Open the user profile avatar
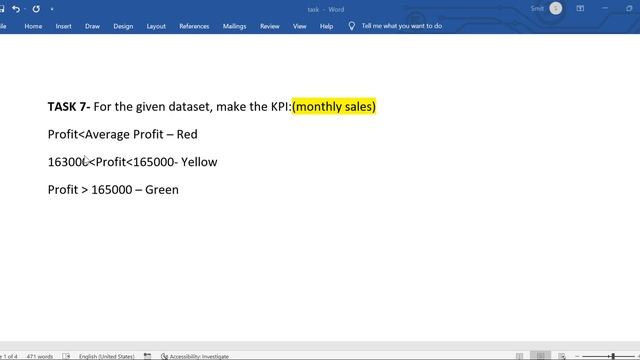The width and height of the screenshot is (640, 360). (x=556, y=9)
